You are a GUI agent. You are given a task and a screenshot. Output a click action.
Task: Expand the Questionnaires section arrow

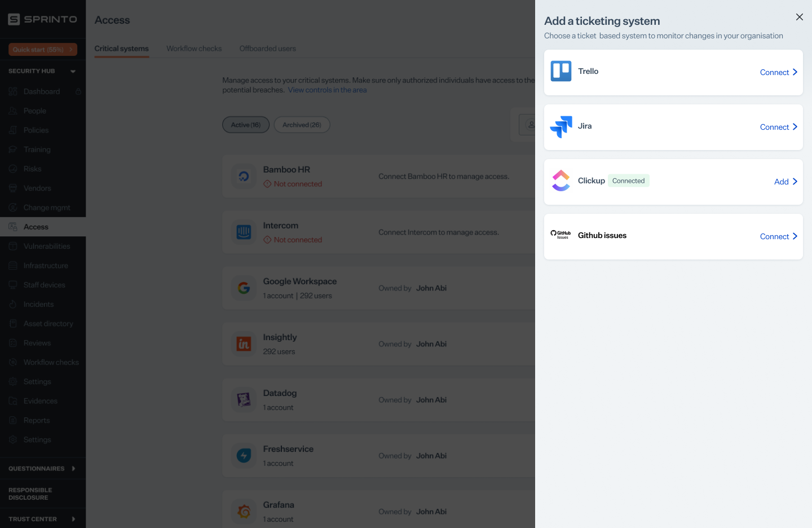pyautogui.click(x=73, y=468)
